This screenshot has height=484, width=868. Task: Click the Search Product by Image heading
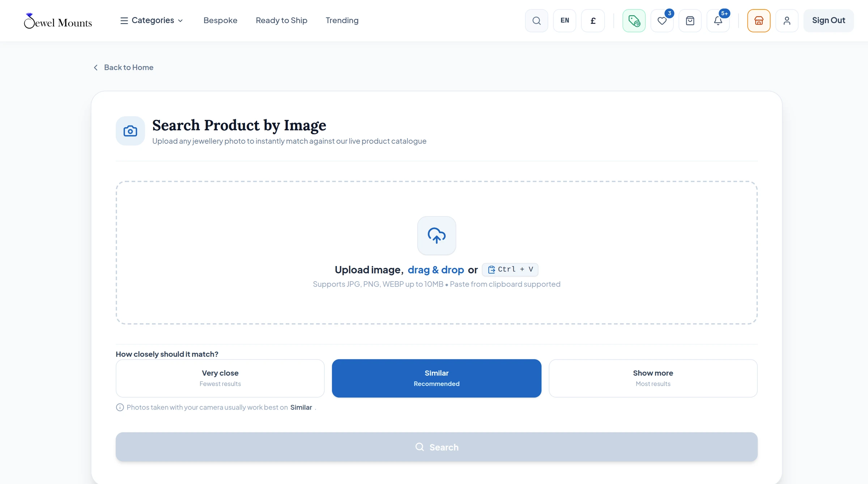(239, 125)
